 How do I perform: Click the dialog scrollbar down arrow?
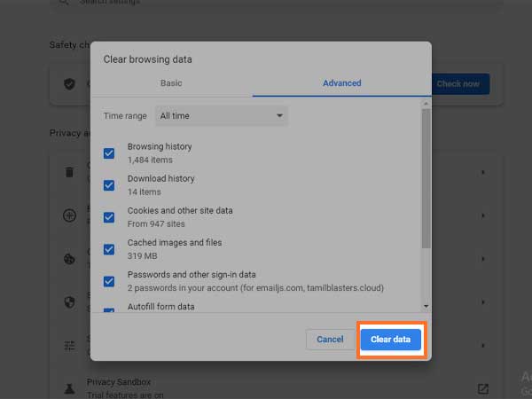click(426, 307)
